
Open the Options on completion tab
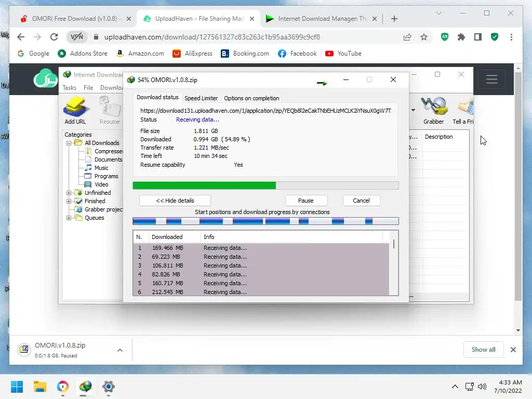(251, 98)
